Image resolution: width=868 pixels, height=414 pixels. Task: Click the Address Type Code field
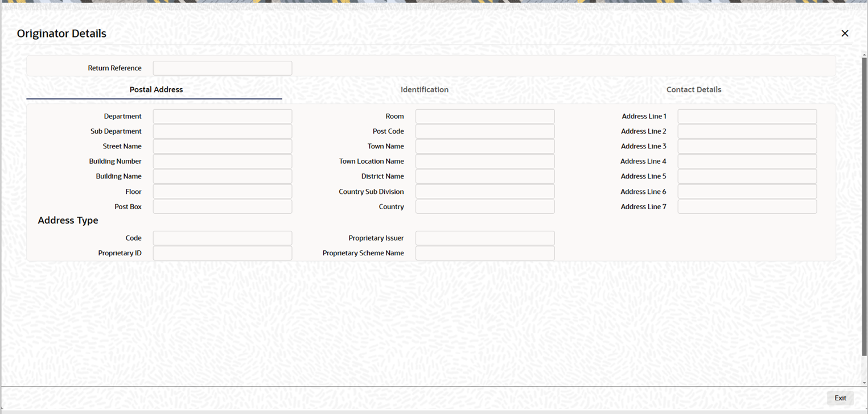click(x=223, y=238)
